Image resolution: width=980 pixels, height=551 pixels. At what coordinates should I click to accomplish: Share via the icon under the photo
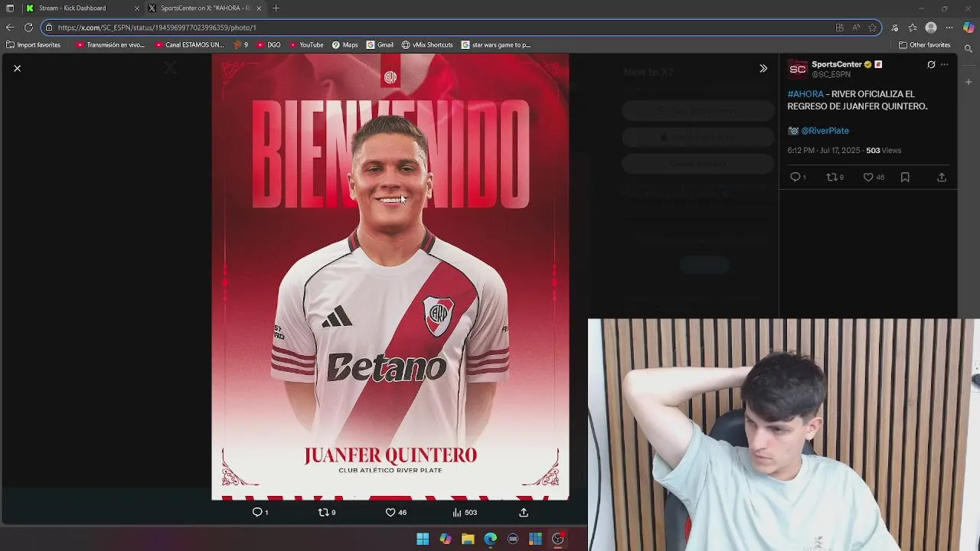coord(524,512)
